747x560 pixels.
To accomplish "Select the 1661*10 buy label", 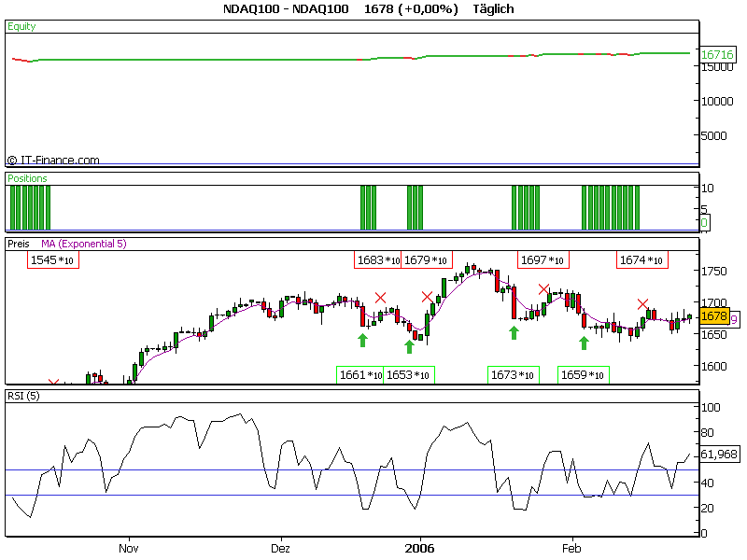I will pyautogui.click(x=360, y=375).
